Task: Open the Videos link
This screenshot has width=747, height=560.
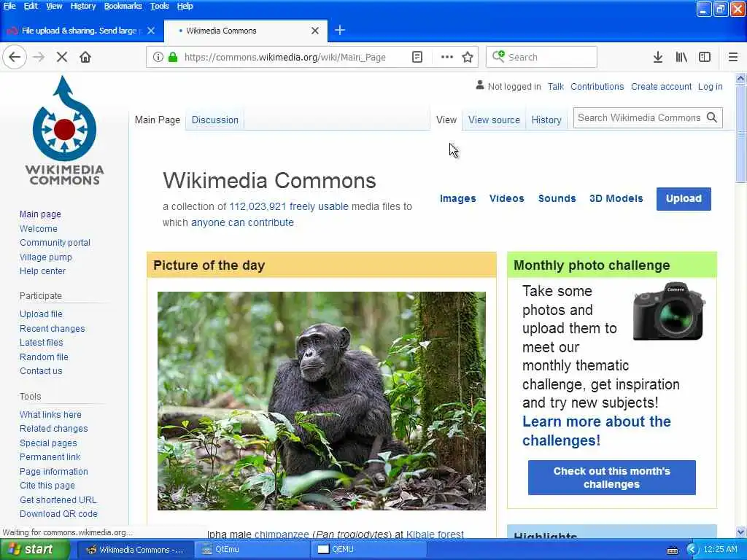Action: [x=507, y=198]
